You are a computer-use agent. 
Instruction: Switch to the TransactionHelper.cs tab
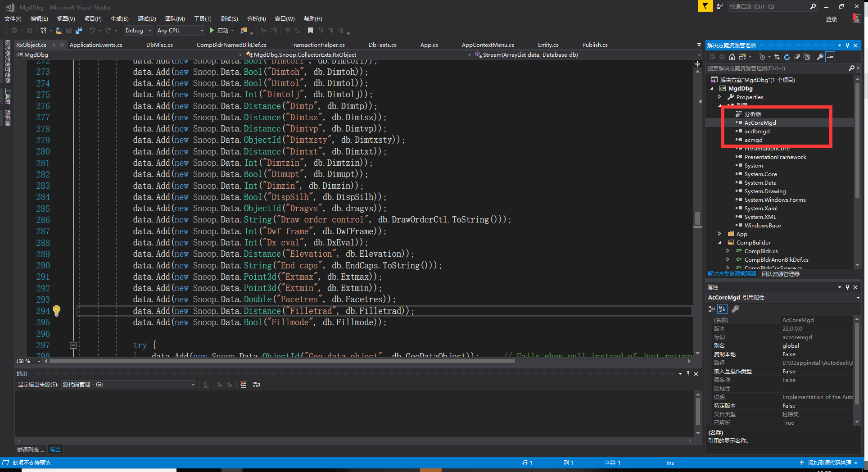click(317, 45)
